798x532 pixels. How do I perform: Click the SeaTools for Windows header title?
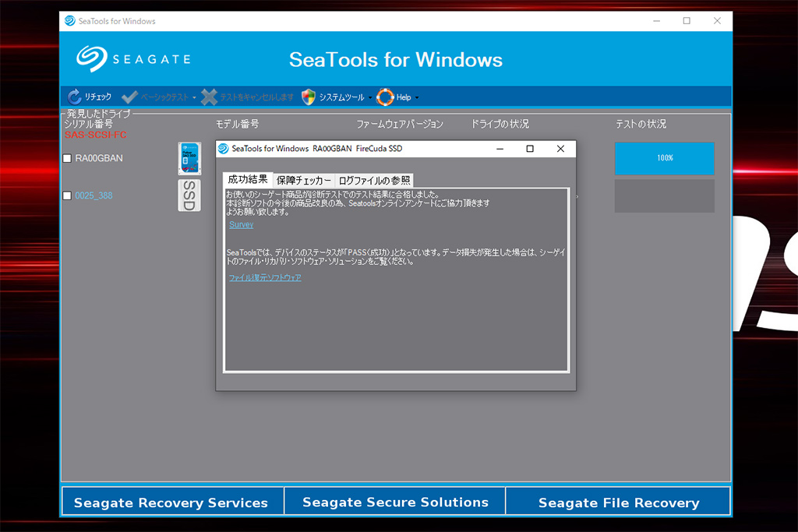tap(395, 59)
